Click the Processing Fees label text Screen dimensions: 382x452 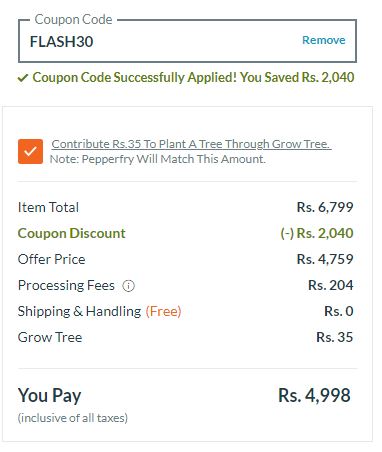point(66,285)
